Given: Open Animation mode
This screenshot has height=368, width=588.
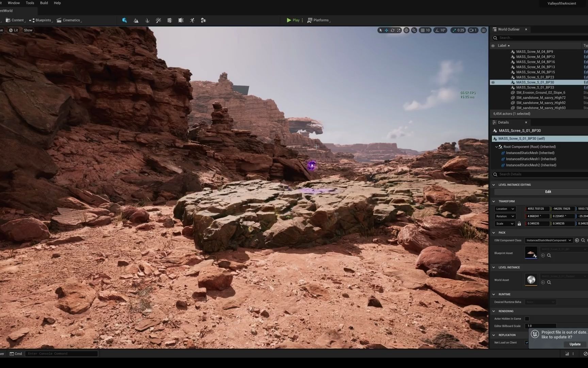Looking at the screenshot, I should 192,20.
